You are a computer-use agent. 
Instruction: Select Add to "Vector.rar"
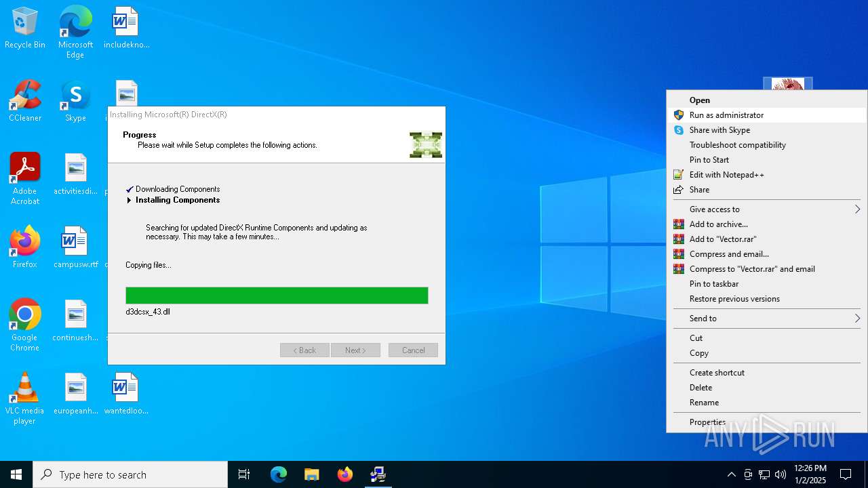(767, 239)
